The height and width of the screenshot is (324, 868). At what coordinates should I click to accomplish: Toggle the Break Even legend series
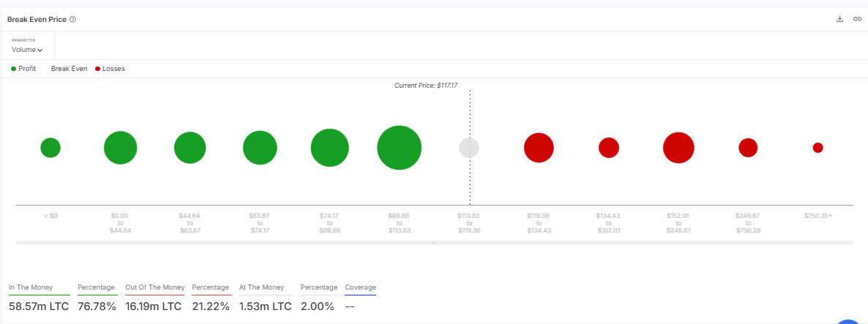[x=69, y=69]
